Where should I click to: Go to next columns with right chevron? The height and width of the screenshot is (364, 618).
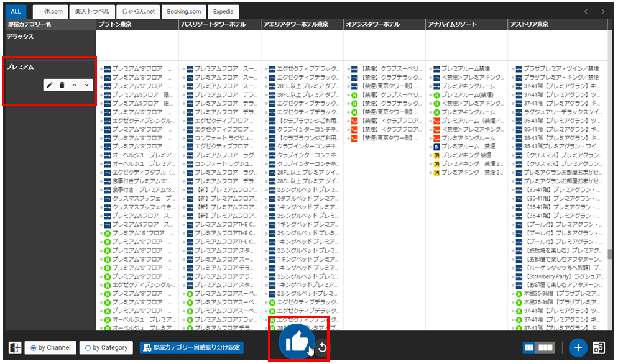602,11
